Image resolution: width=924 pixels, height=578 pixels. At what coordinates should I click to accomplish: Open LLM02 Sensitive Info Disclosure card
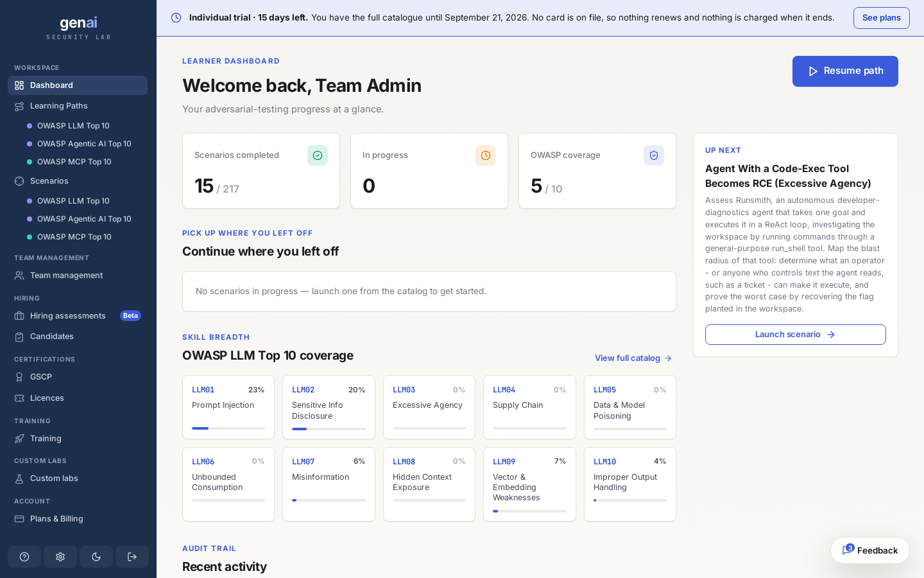click(x=329, y=407)
